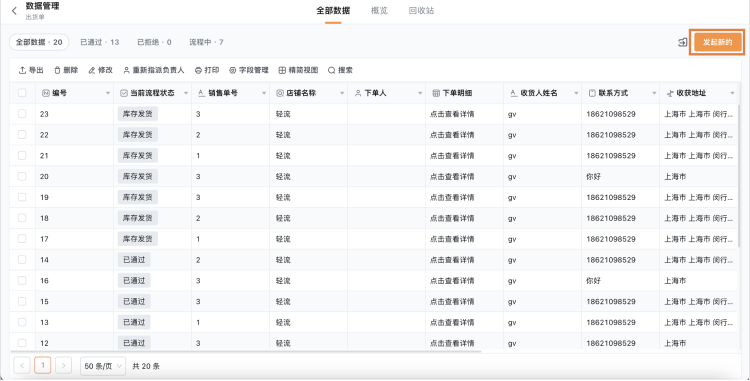This screenshot has width=750, height=381.
Task: Open the 销售单号 column dropdown arrow
Action: click(264, 93)
